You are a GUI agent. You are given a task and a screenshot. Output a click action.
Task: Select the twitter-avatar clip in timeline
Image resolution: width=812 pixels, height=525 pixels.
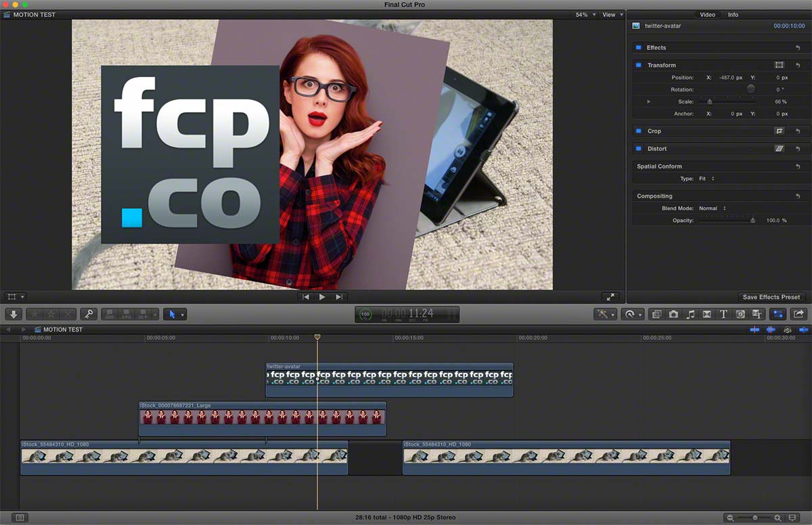click(x=389, y=380)
